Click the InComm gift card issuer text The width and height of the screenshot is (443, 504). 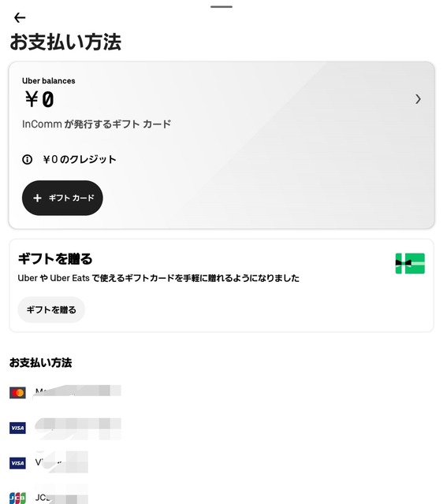point(96,124)
